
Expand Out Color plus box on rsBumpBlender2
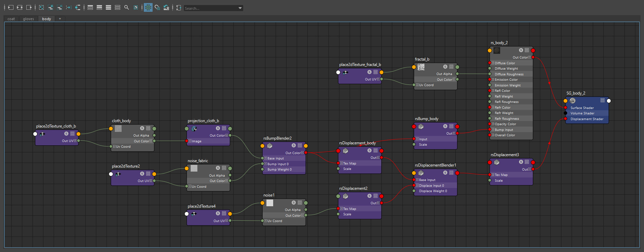coord(302,153)
